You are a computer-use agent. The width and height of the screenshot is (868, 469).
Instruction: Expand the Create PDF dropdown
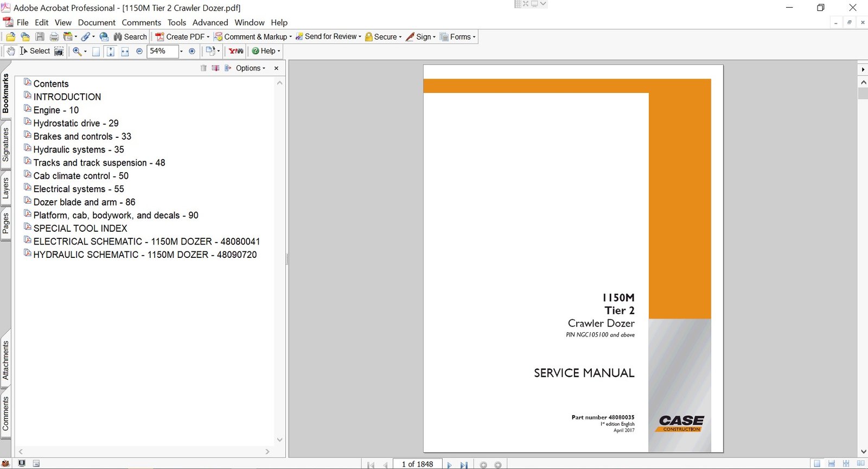208,37
